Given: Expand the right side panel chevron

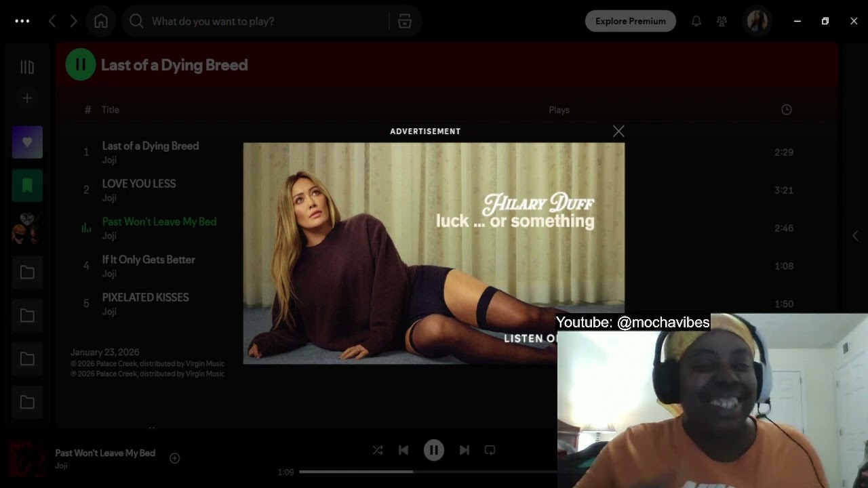Looking at the screenshot, I should (x=855, y=236).
